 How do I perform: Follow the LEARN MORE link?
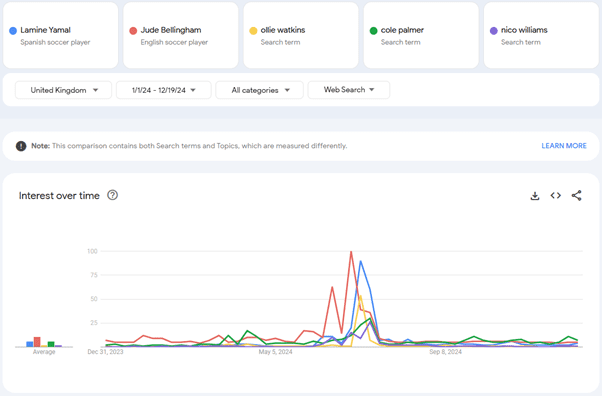point(564,146)
